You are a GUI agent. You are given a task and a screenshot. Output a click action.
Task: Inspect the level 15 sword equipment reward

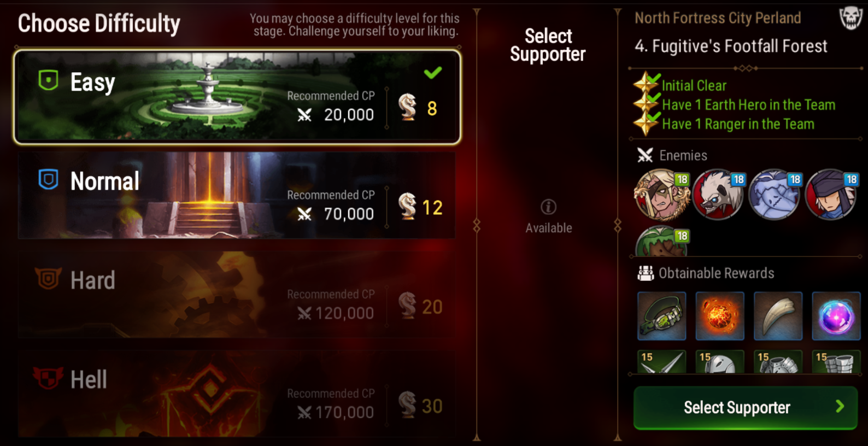(x=661, y=362)
